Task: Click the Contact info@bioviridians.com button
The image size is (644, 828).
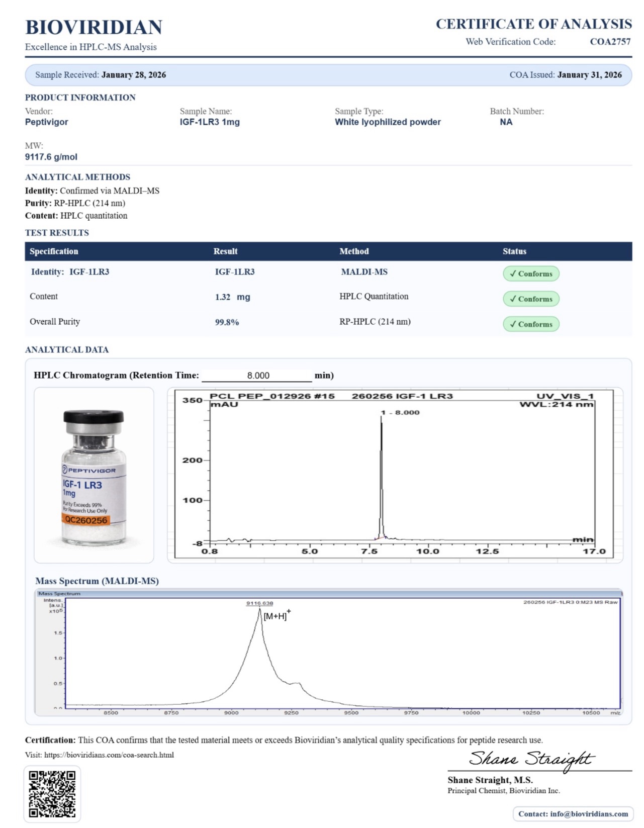Action: 573,813
